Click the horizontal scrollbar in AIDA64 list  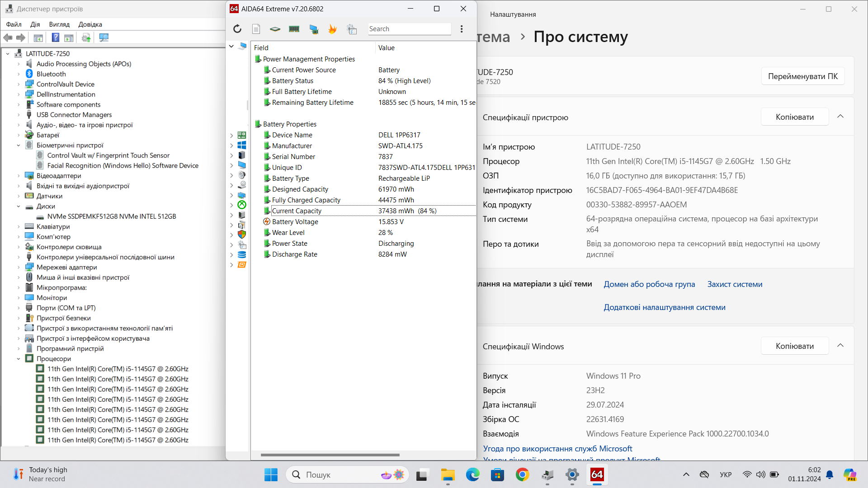tap(330, 455)
